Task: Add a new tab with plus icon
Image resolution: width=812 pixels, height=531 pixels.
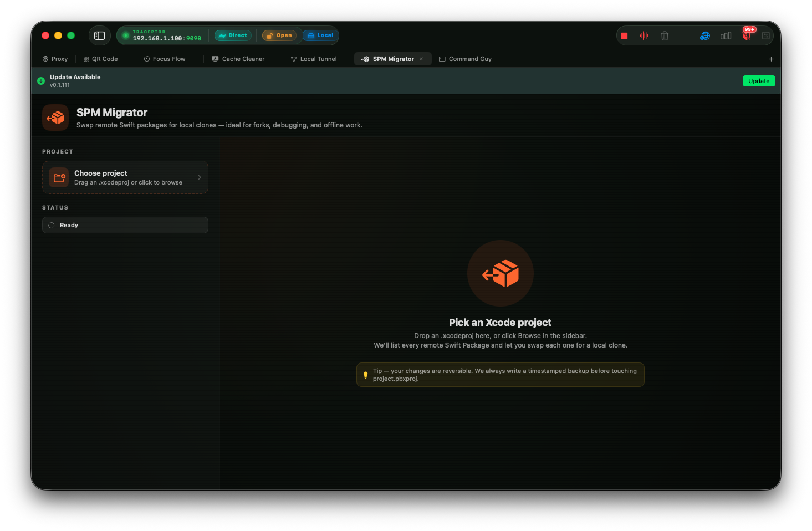Action: click(771, 59)
